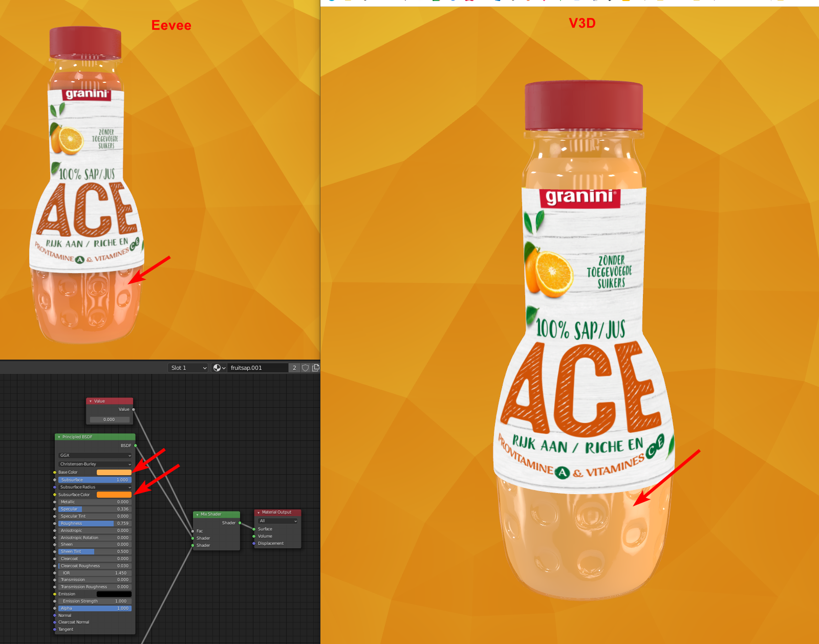Viewport: 819px width, 644px height.
Task: Click the Roughness 0.759 slider
Action: [x=95, y=523]
